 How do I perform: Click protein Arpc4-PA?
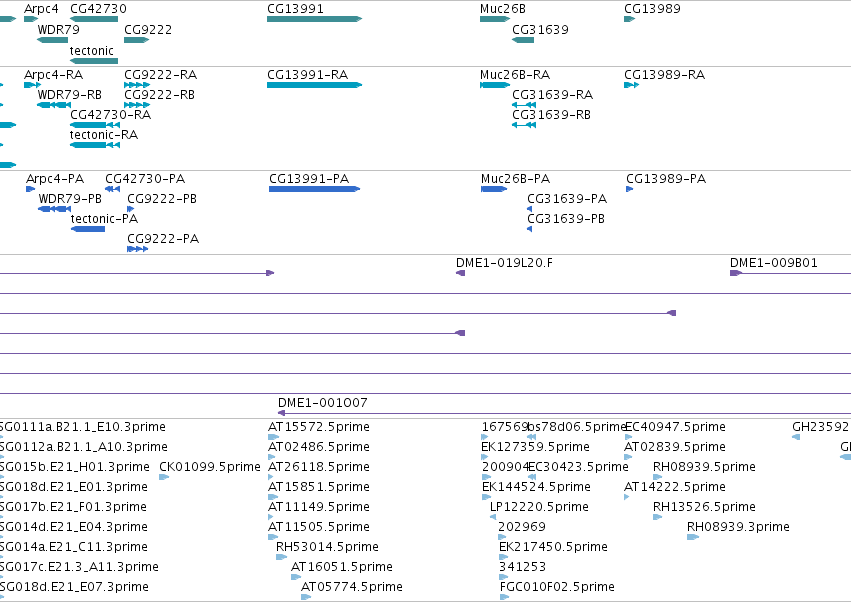[55, 179]
